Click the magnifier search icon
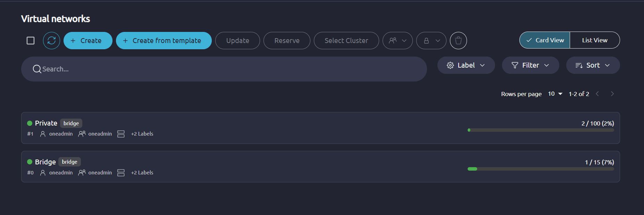The height and width of the screenshot is (215, 644). coord(37,69)
